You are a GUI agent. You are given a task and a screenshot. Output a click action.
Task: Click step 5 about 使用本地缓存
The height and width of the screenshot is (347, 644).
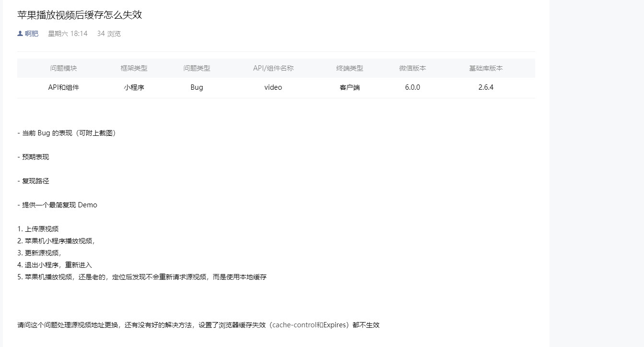tap(142, 277)
